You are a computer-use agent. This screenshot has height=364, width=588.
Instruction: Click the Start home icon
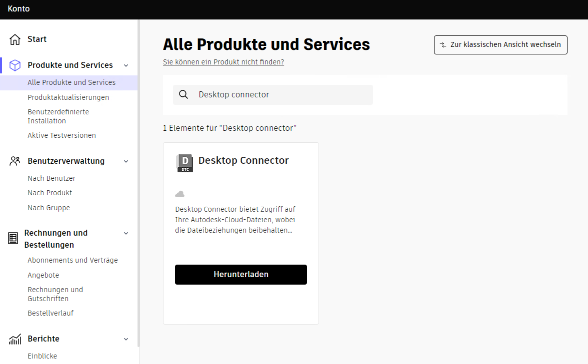point(15,39)
